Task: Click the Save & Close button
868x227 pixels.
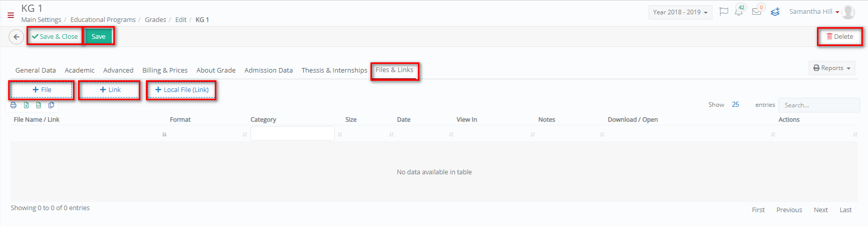Action: coord(55,37)
